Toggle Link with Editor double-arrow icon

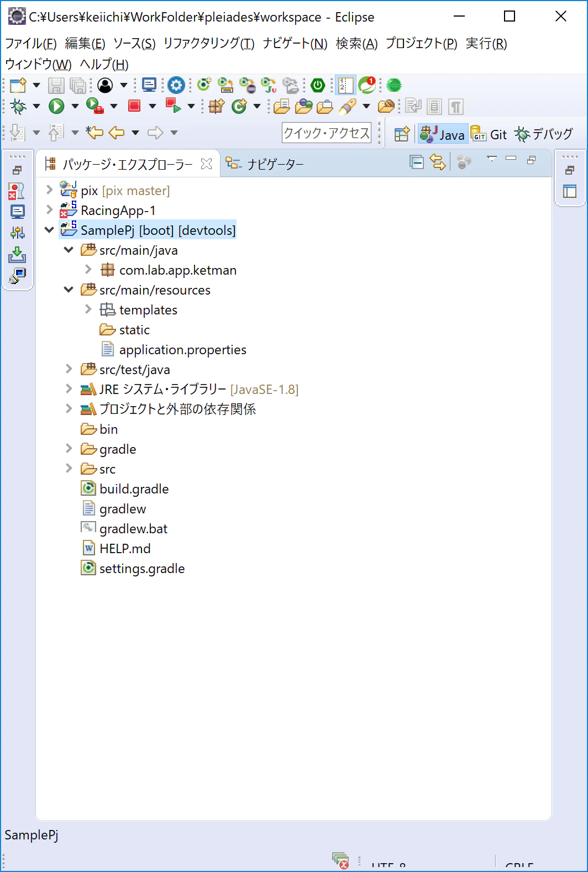point(438,162)
